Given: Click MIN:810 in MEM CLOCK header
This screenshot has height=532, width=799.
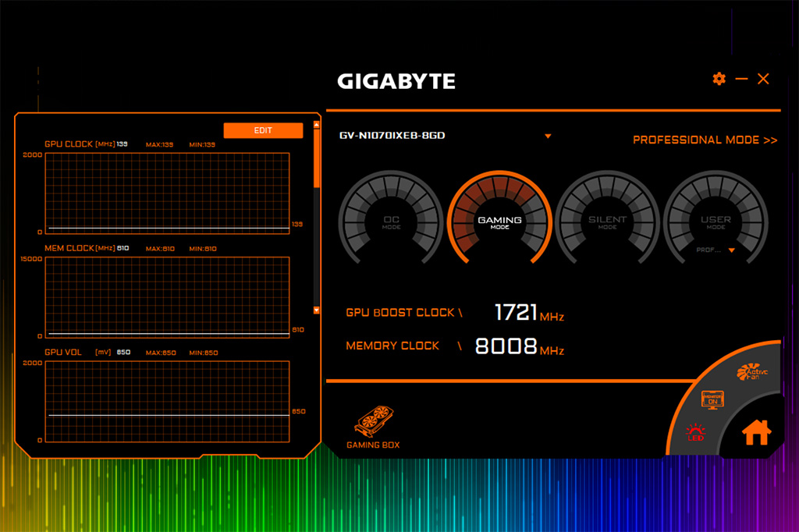Looking at the screenshot, I should (203, 249).
